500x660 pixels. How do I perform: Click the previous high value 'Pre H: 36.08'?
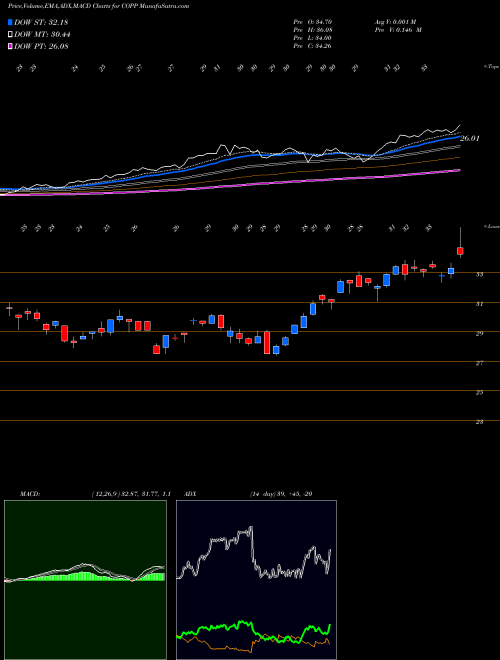tap(313, 30)
